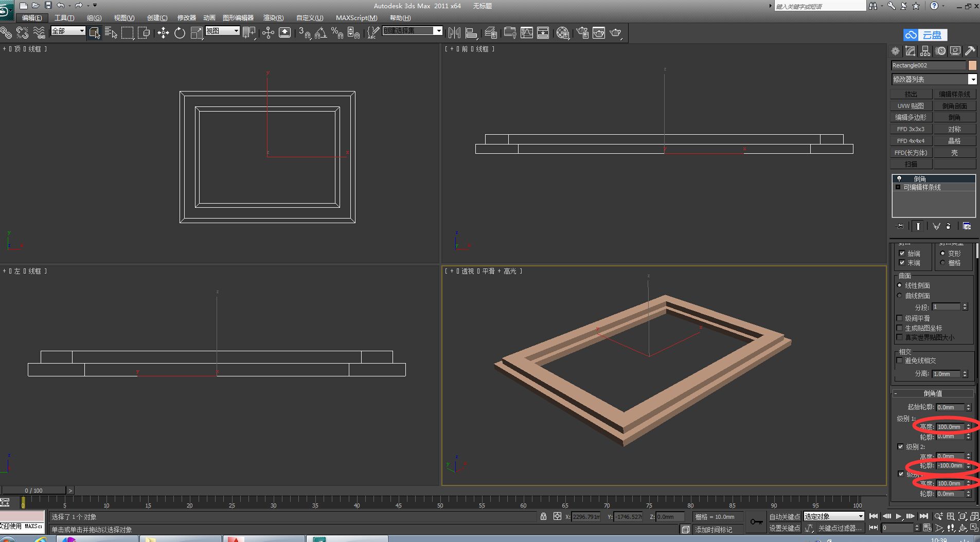The width and height of the screenshot is (980, 542).
Task: Open Select by Name dialog
Action: (111, 33)
